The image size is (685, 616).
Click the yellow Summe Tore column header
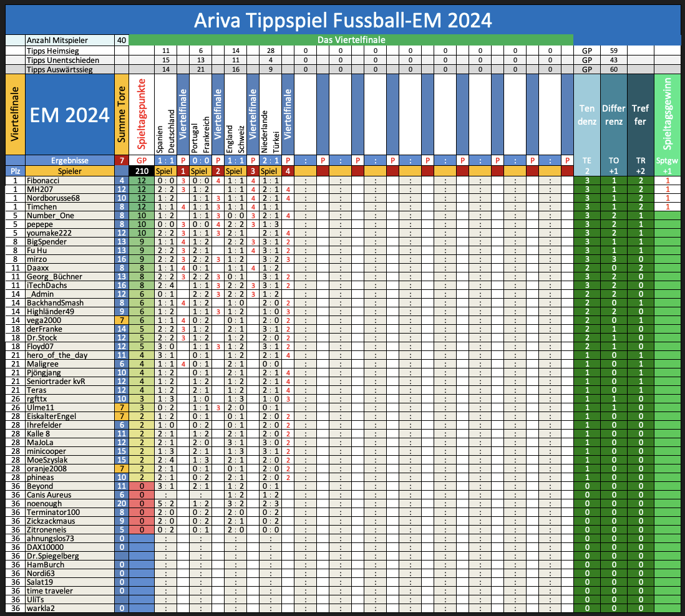(x=122, y=115)
